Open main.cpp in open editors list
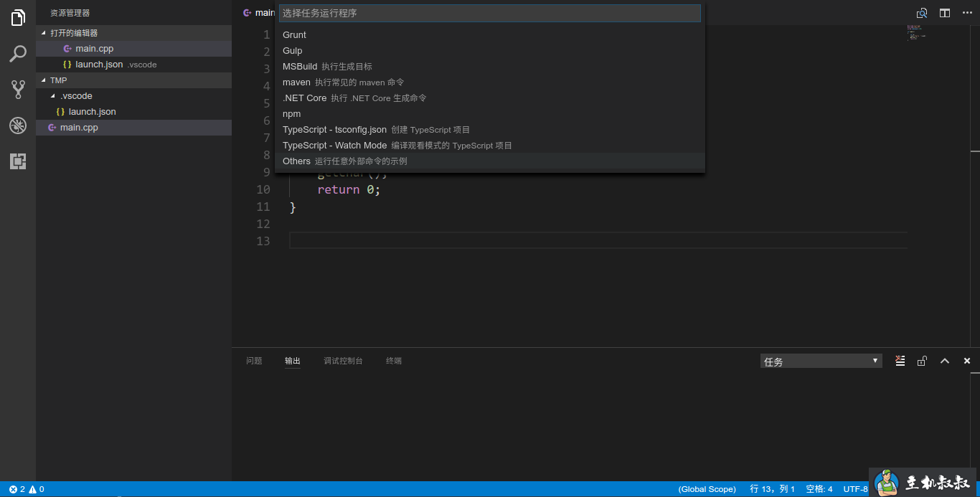 (x=133, y=49)
